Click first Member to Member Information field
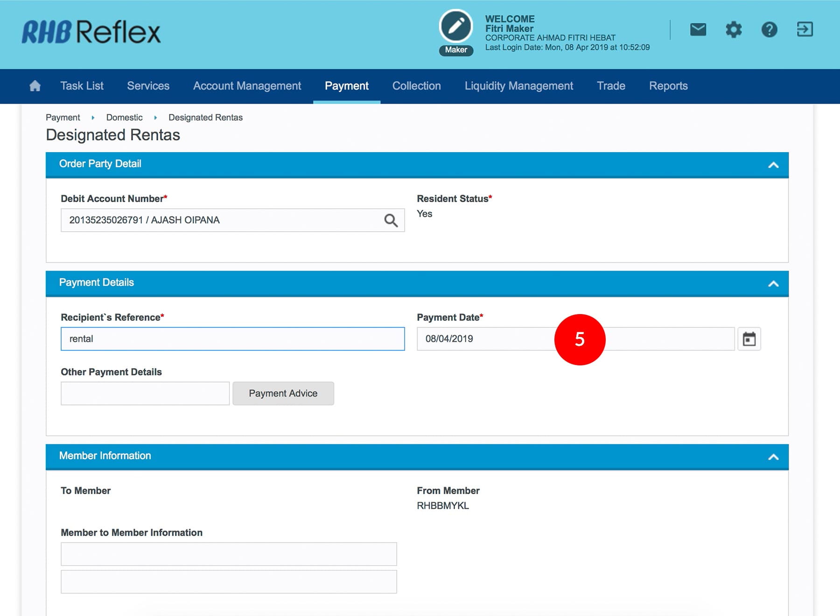 coord(229,554)
